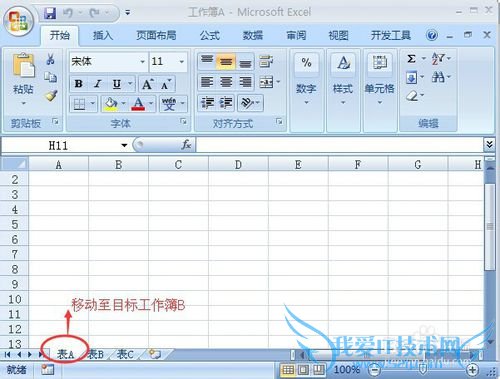Zoom out with the minus button
Image resolution: width=500 pixels, height=379 pixels.
tap(376, 369)
